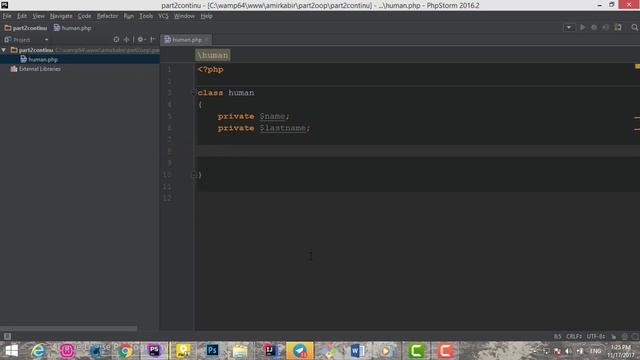The width and height of the screenshot is (640, 360).
Task: Open the Run menu
Action: [129, 16]
